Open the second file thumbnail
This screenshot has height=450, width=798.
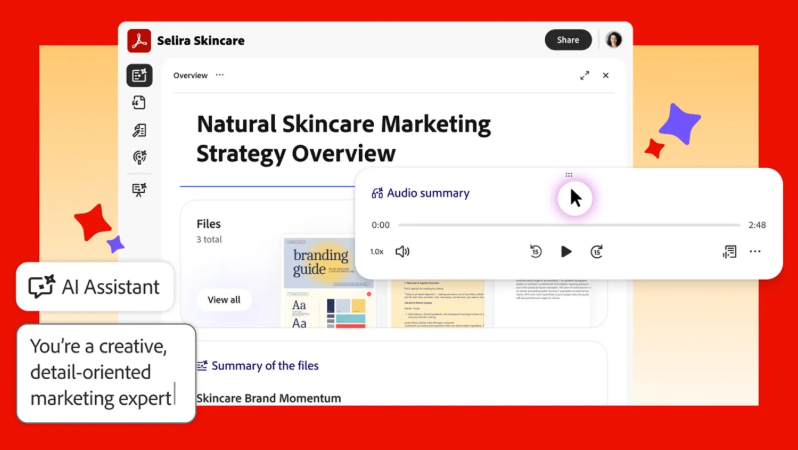[438, 303]
